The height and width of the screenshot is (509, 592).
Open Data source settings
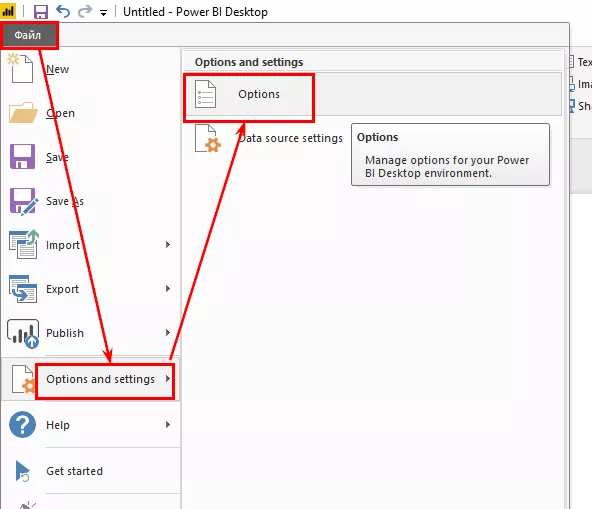tap(290, 138)
